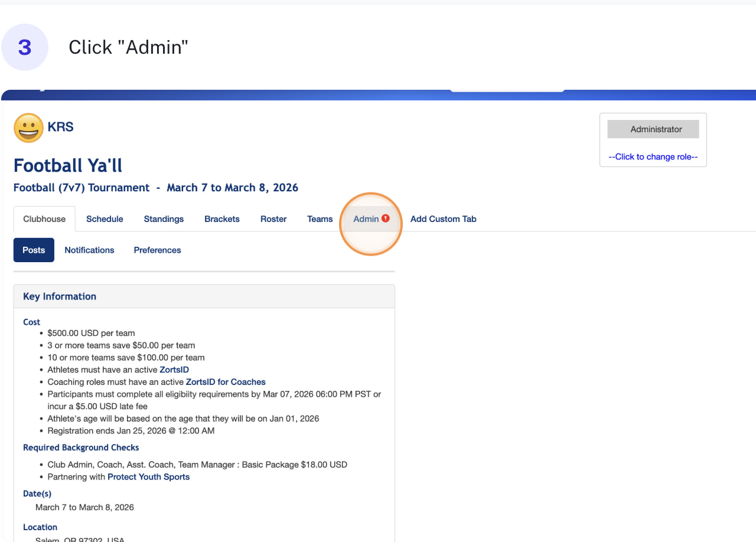Open the Admin tab
This screenshot has height=542, width=756.
pos(365,218)
